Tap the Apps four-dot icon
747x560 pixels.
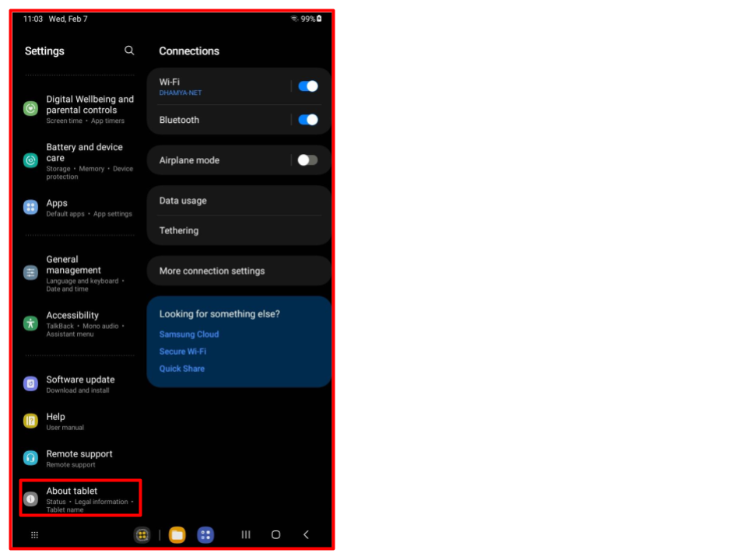(30, 207)
